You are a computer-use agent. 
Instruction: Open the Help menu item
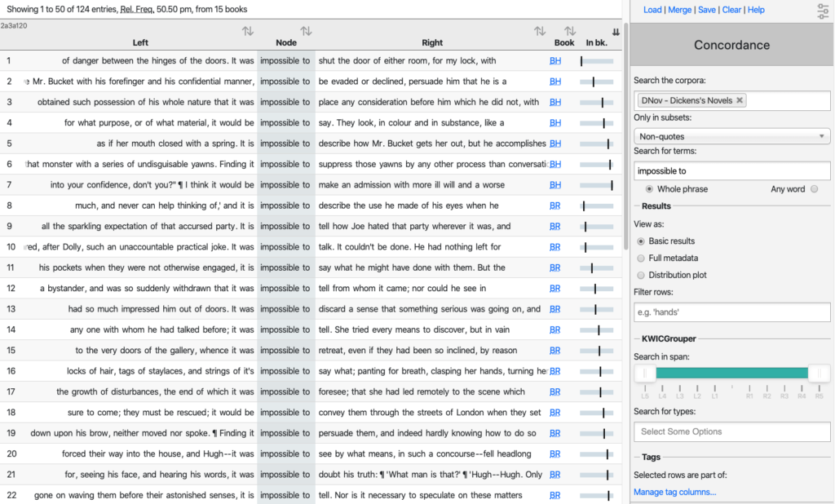pos(756,10)
